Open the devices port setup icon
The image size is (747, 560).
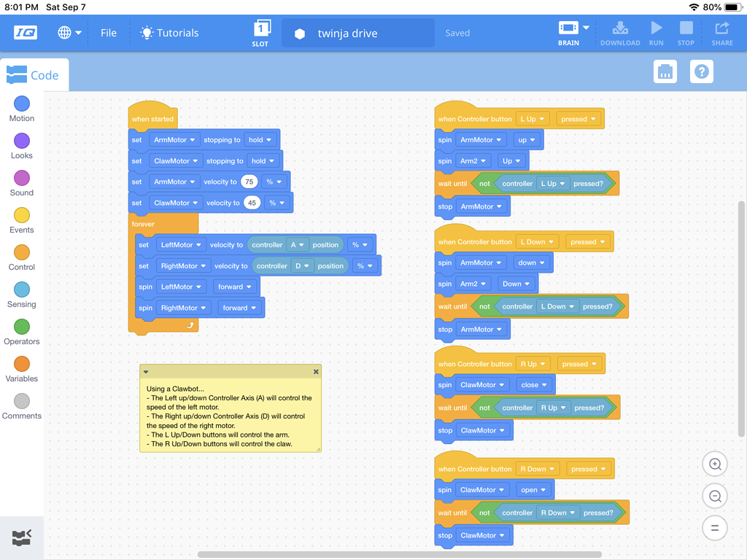[665, 71]
